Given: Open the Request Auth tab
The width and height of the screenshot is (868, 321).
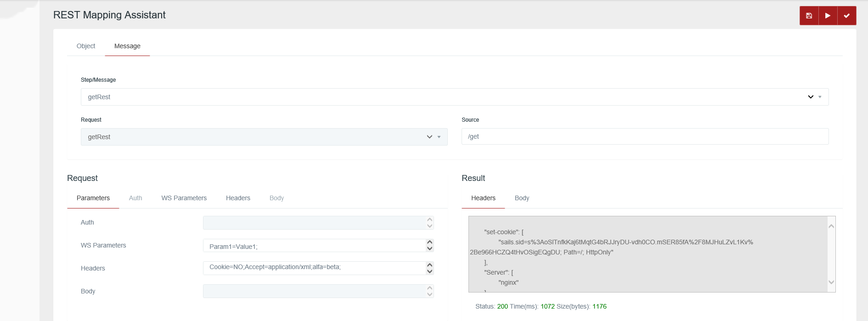Looking at the screenshot, I should point(135,198).
